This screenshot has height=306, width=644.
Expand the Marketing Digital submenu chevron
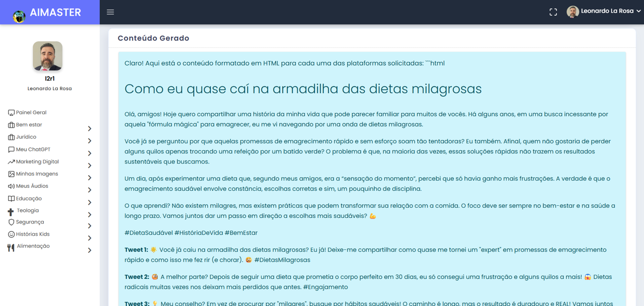[90, 166]
